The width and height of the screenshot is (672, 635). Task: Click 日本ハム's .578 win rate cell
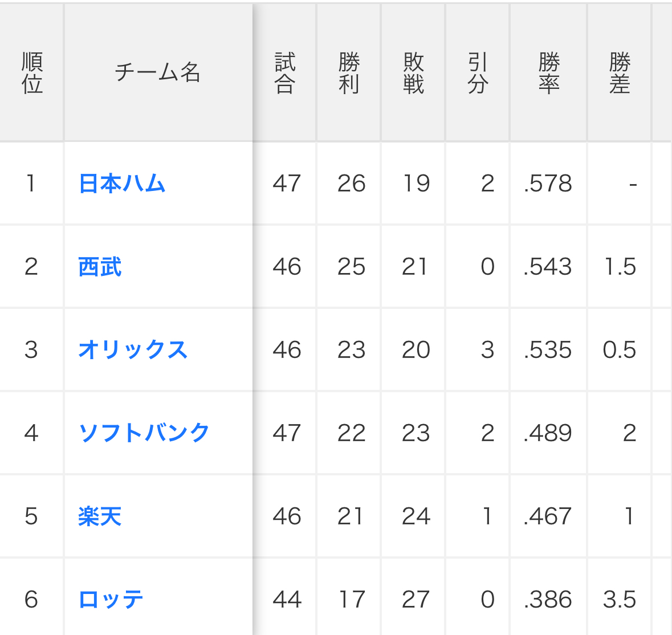pyautogui.click(x=548, y=184)
